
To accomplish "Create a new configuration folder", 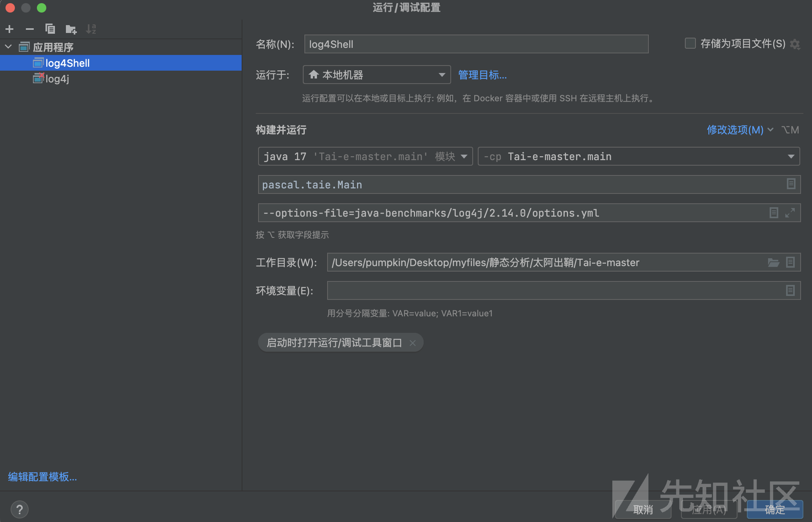I will [71, 29].
